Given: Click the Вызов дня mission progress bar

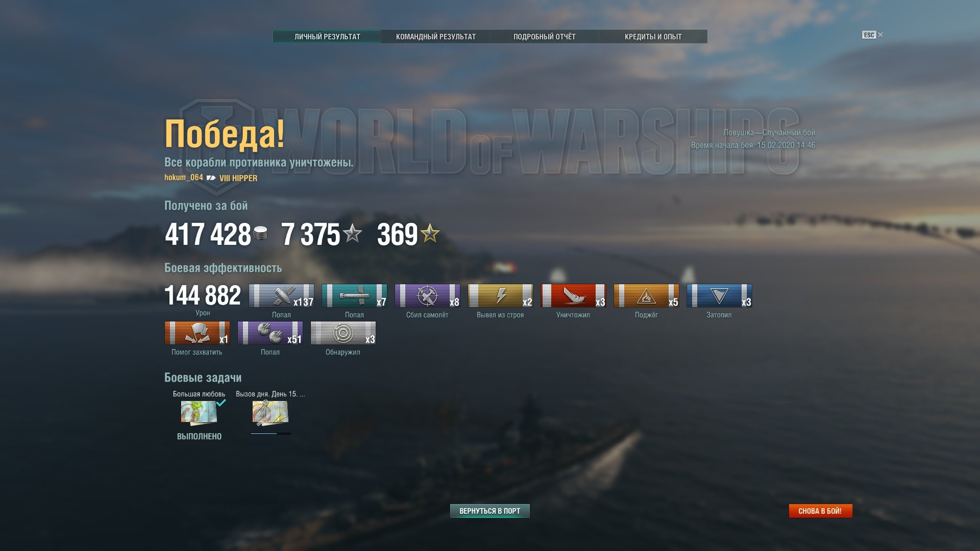Looking at the screenshot, I should [271, 434].
